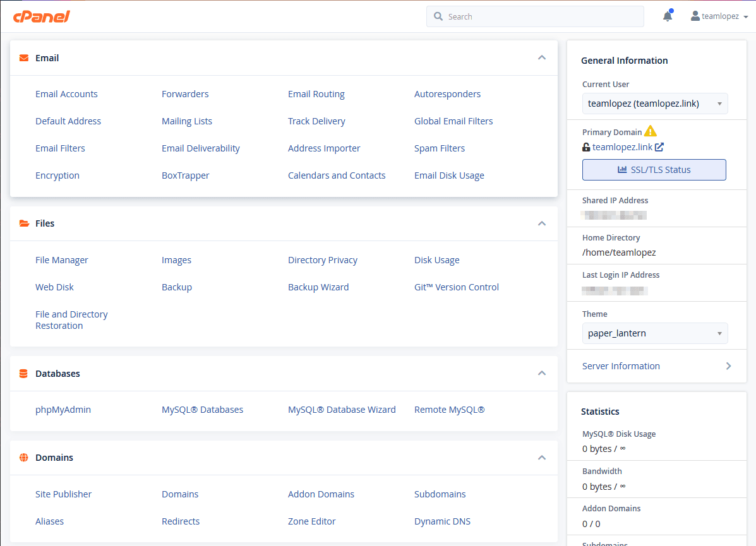756x546 pixels.
Task: Open Subdomains
Action: click(440, 494)
